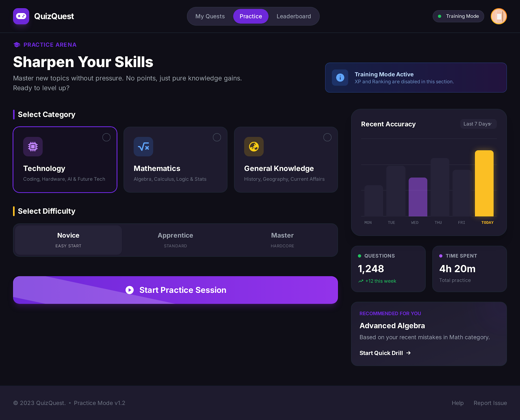The width and height of the screenshot is (520, 420).
Task: Switch to the My Quests tab
Action: point(210,16)
